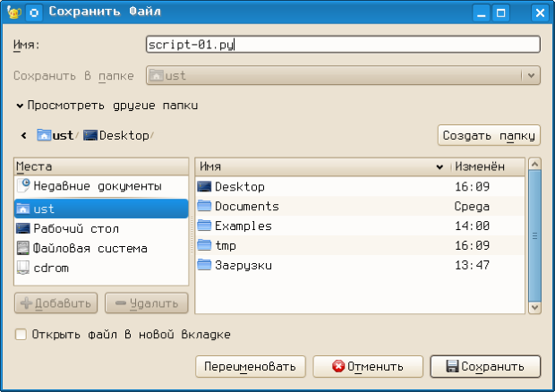Viewport: 555px width, 392px height.
Task: Select the 'Desktop' path breadcrumb button
Action: (116, 135)
